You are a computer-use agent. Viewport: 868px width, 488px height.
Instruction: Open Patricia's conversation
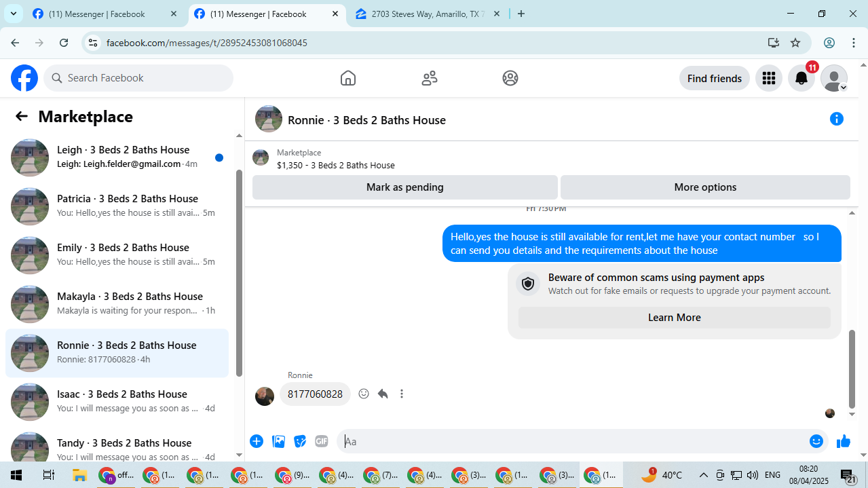point(117,206)
